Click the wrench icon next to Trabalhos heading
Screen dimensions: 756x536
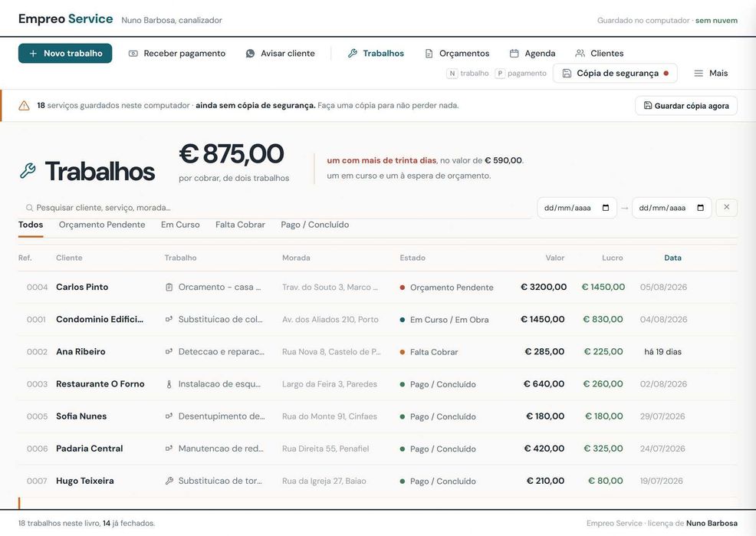click(28, 171)
